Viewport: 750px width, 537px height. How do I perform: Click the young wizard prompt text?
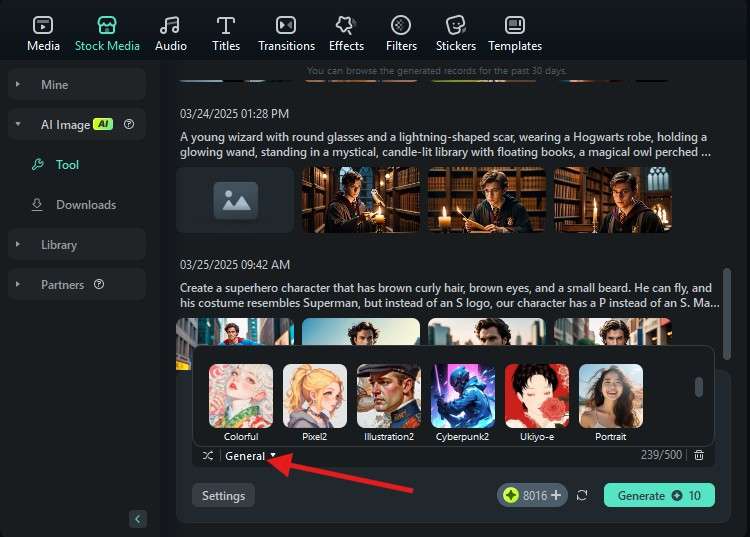(x=445, y=144)
